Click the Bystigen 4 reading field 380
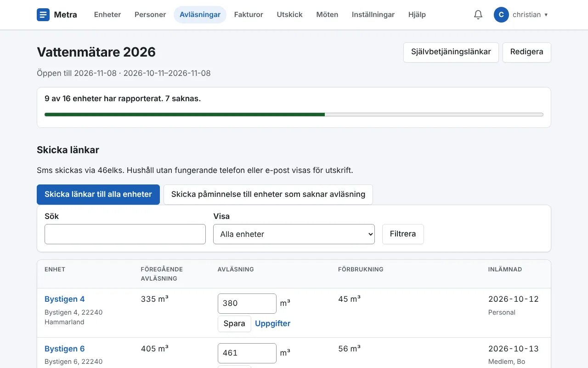Viewport: 588px width, 368px height. click(x=247, y=304)
